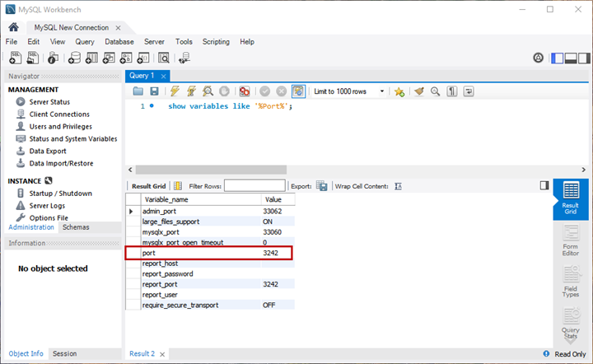This screenshot has width=593, height=364.
Task: Open the Field Types pane
Action: 570,282
